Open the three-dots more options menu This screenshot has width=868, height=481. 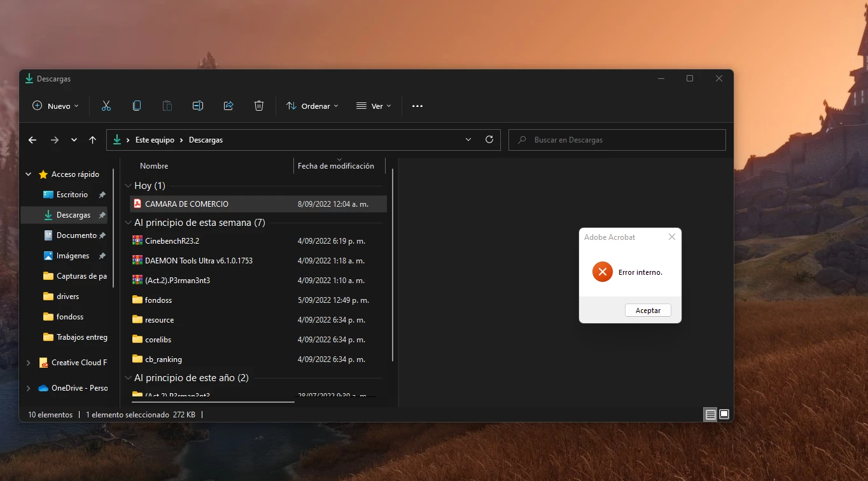[x=417, y=106]
